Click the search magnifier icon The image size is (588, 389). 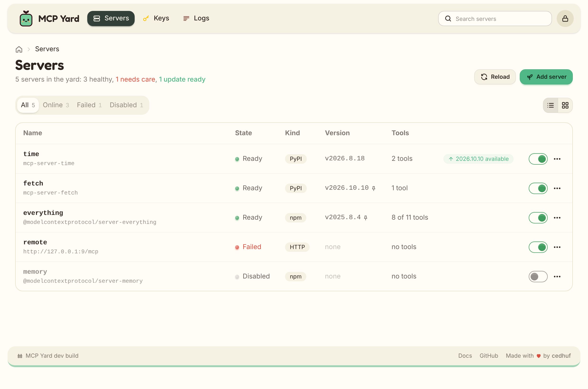pos(448,19)
